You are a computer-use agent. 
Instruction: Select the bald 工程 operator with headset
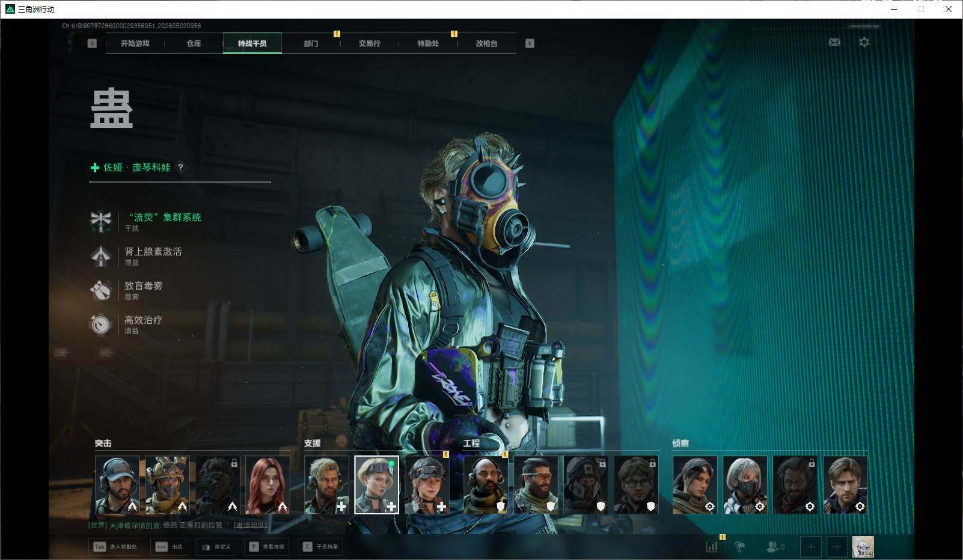click(486, 485)
